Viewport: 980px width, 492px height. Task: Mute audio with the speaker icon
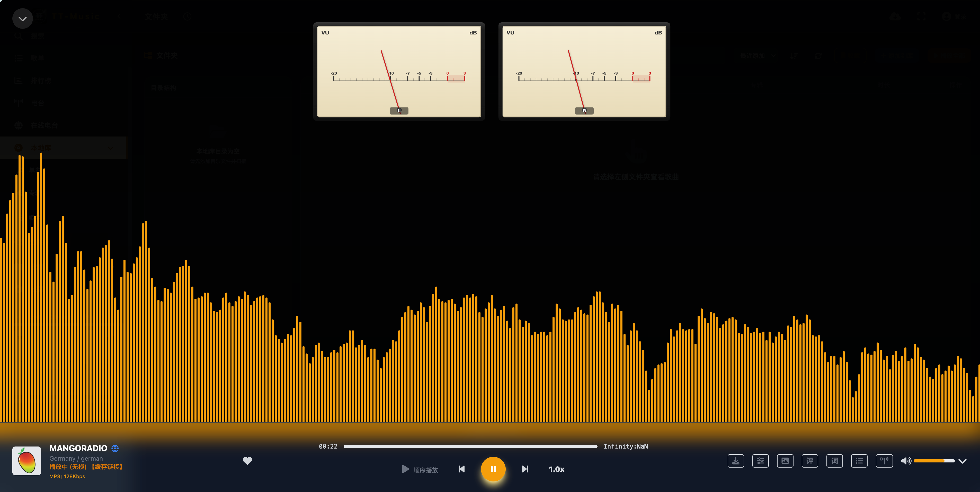tap(906, 461)
